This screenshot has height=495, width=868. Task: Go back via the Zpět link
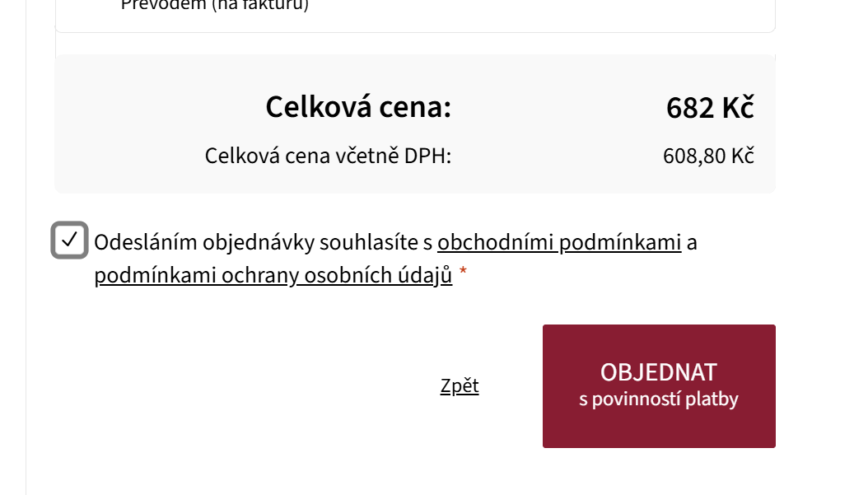pos(460,386)
